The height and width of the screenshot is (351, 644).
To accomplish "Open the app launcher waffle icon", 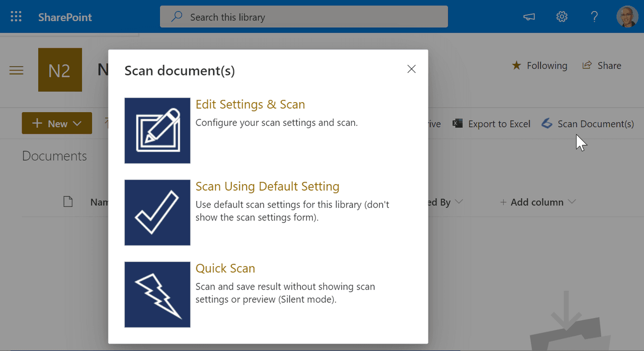I will click(16, 17).
